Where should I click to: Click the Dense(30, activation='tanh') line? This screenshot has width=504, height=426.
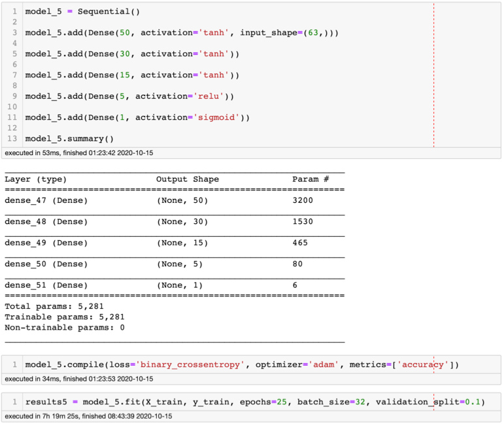coord(132,54)
